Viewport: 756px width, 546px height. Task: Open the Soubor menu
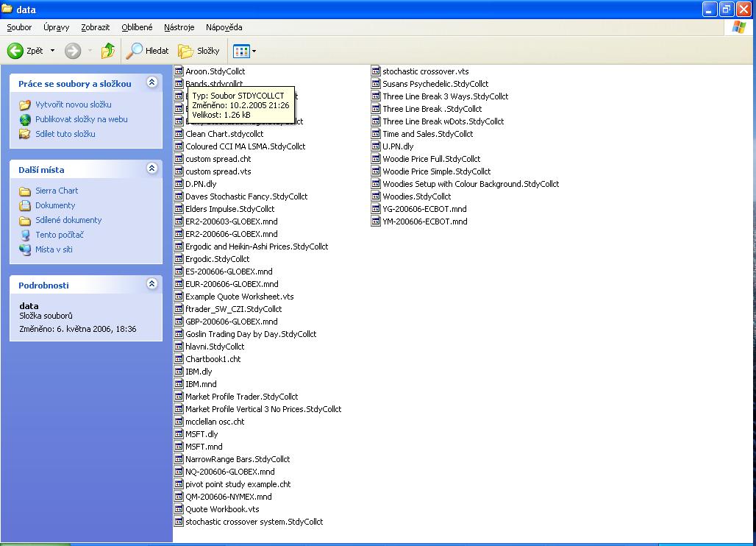pyautogui.click(x=19, y=27)
